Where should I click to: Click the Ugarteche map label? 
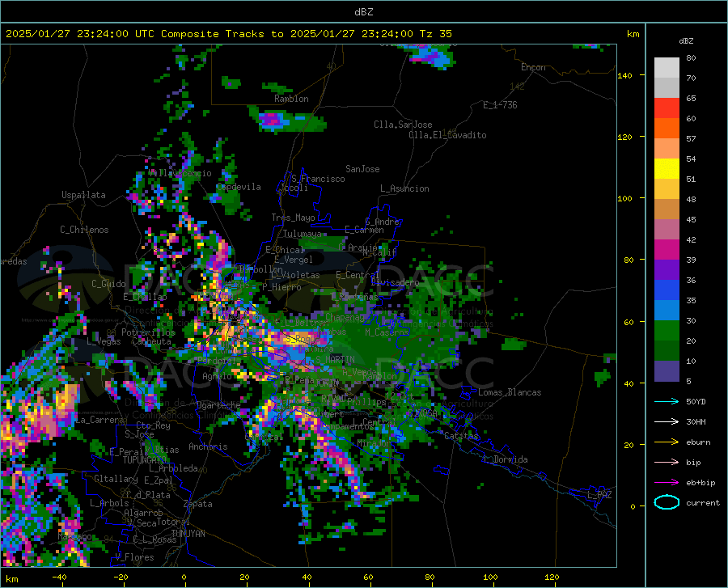click(218, 405)
